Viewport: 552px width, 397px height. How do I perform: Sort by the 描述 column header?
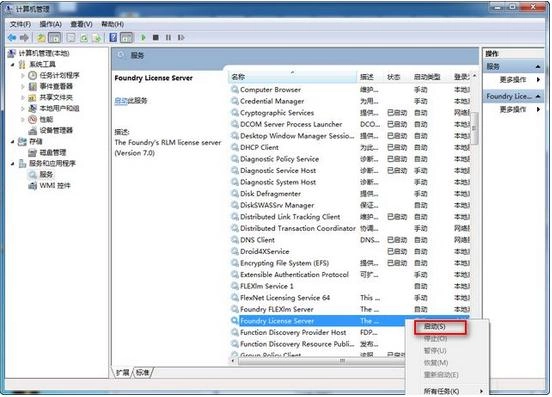370,77
